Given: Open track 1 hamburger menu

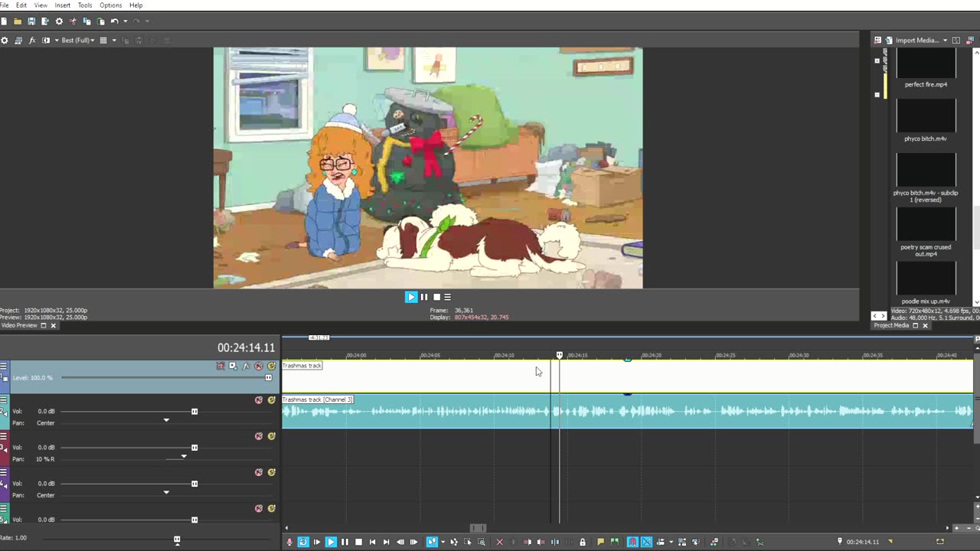Looking at the screenshot, I should coord(4,366).
